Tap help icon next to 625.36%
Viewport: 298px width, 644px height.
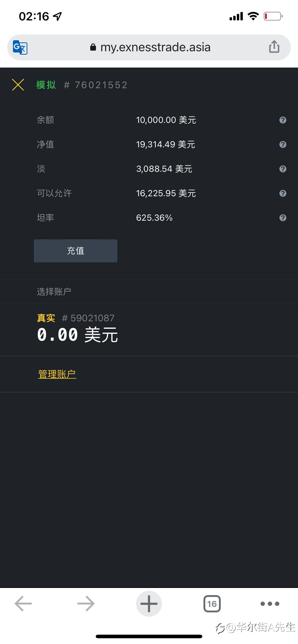pos(283,218)
